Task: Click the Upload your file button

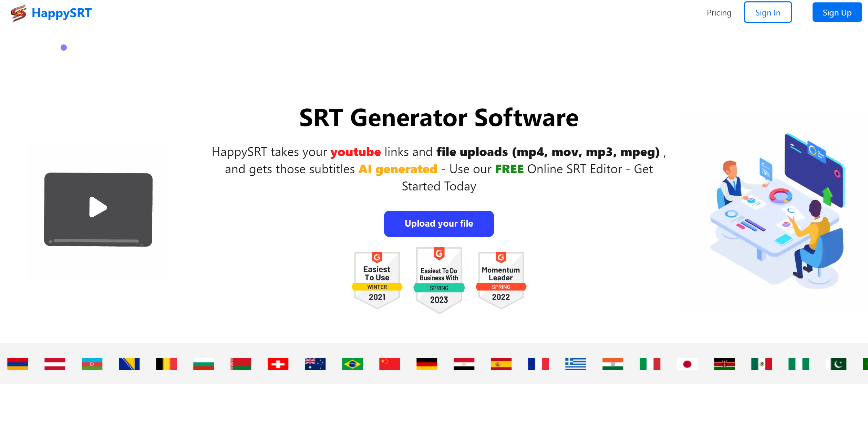Action: (439, 224)
